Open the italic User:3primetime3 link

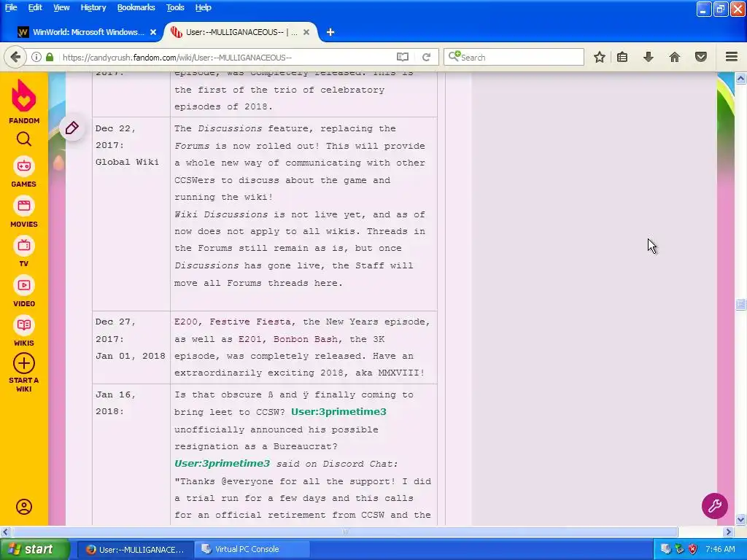click(222, 463)
